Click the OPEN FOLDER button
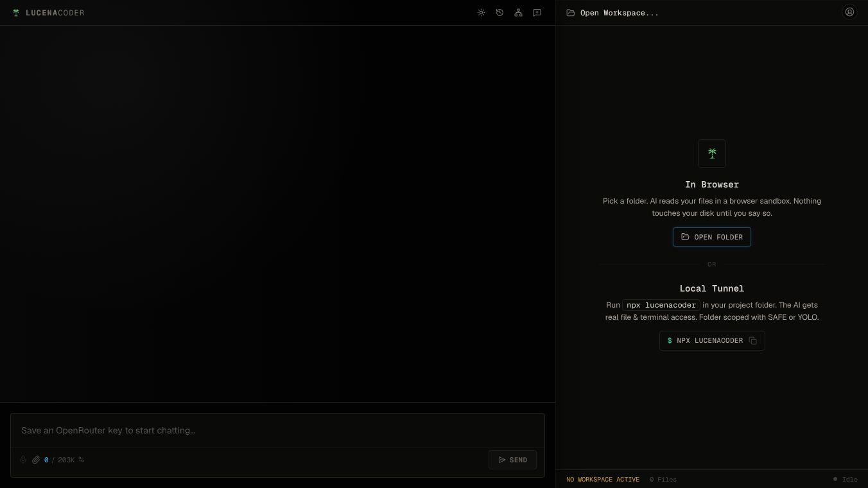This screenshot has height=488, width=868. click(711, 237)
